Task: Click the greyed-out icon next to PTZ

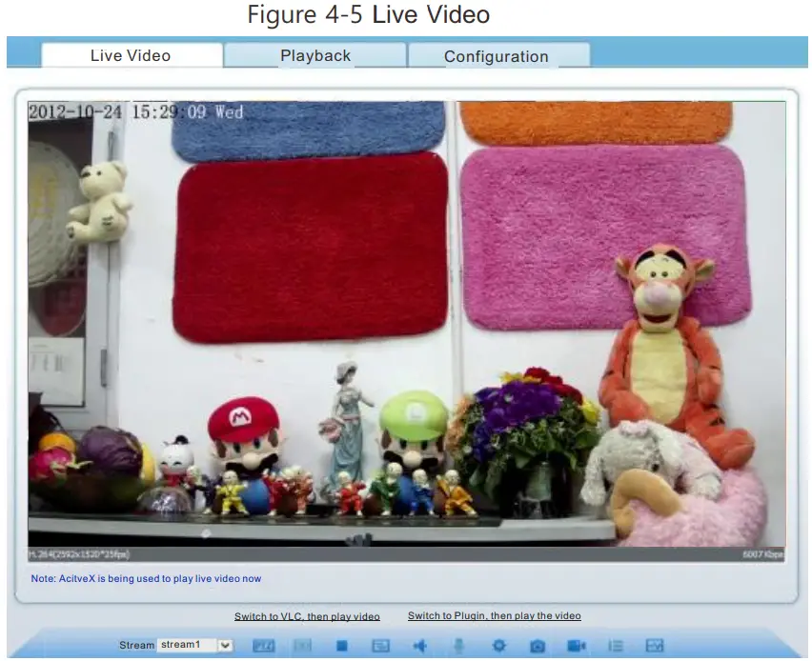Action: 302,646
